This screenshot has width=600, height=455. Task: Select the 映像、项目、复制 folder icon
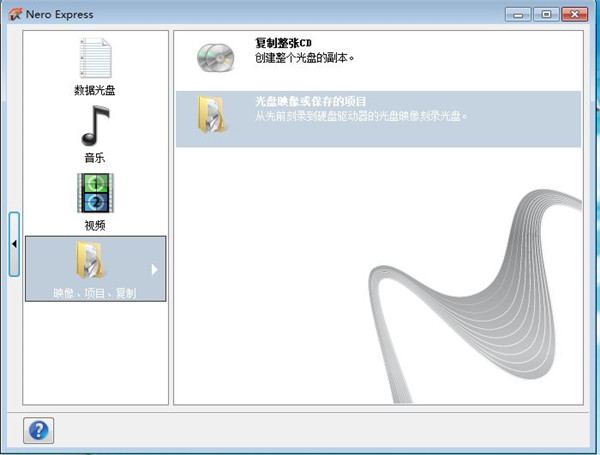pyautogui.click(x=94, y=262)
